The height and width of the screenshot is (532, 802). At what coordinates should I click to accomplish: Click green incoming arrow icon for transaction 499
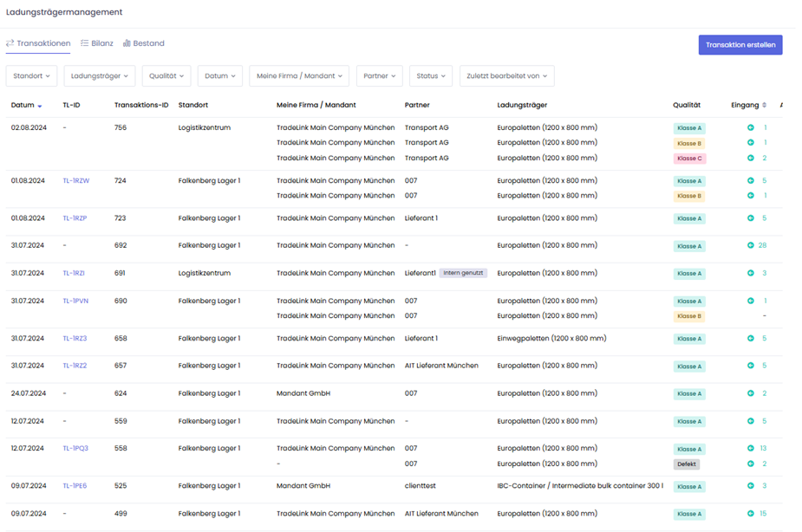[750, 514]
